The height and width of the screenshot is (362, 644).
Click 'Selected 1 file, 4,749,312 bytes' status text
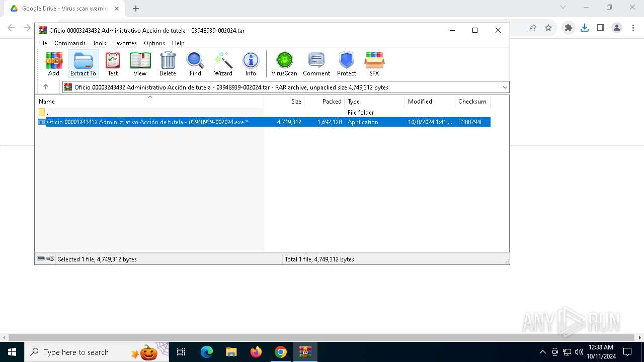97,259
